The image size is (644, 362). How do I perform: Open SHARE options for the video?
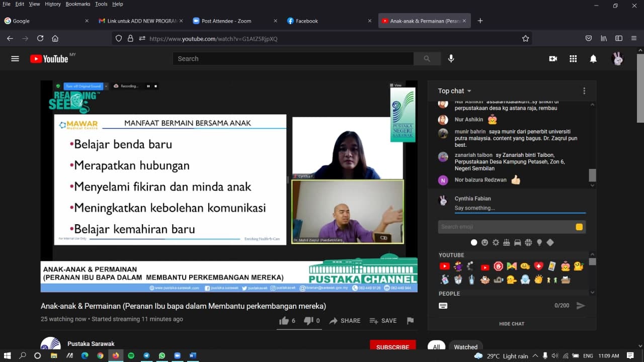345,321
